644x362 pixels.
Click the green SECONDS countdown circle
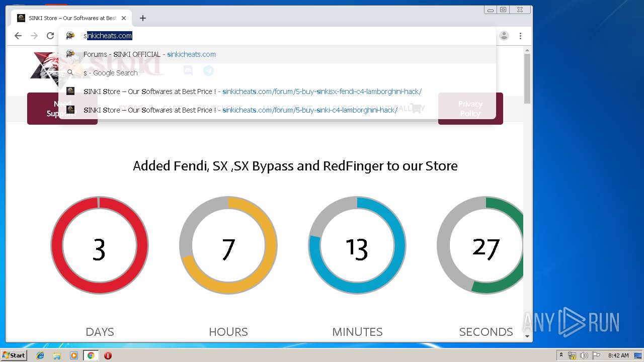(x=480, y=245)
